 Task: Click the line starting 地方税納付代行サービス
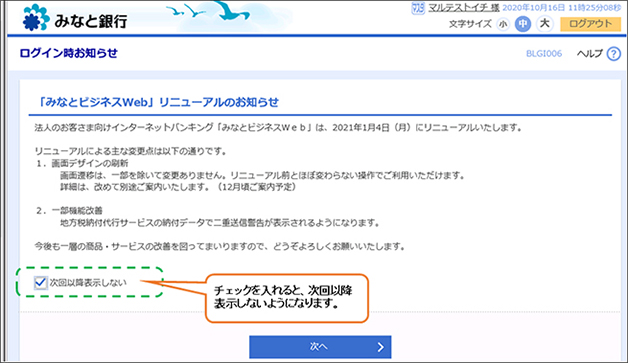point(219,223)
